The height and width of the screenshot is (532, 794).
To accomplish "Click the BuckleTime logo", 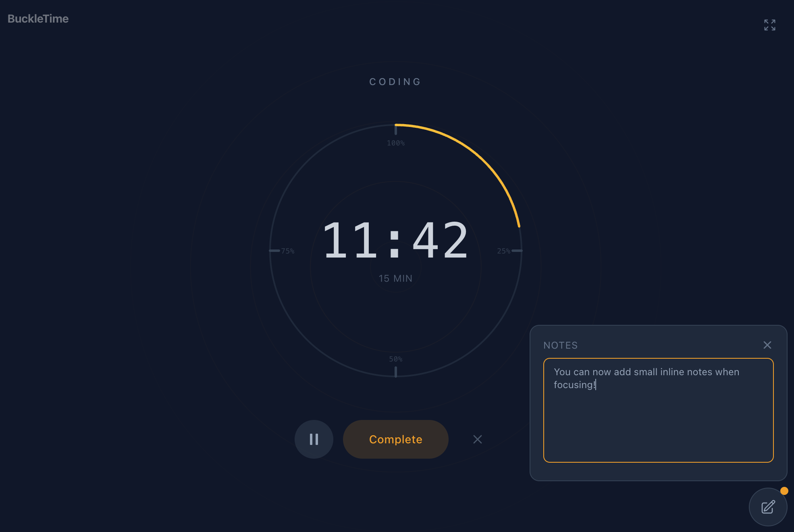I will pos(38,19).
